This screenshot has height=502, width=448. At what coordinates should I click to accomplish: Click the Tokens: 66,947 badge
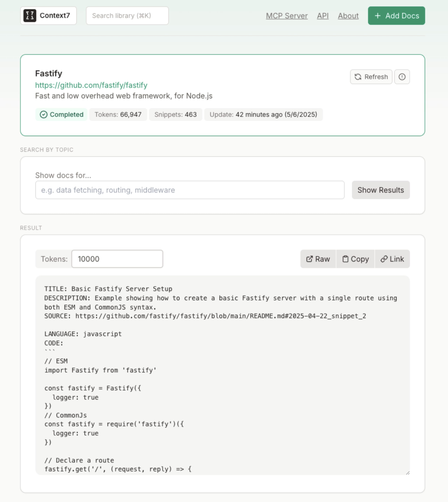pyautogui.click(x=118, y=114)
